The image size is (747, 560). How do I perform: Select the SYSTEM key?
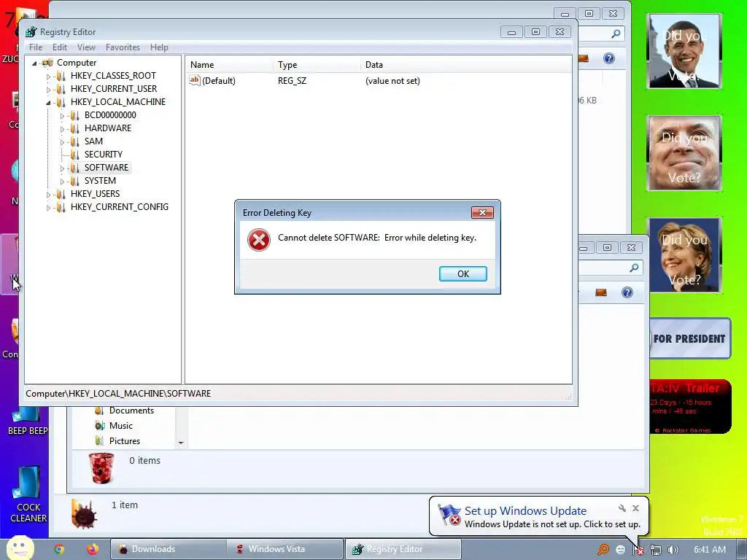tap(100, 181)
